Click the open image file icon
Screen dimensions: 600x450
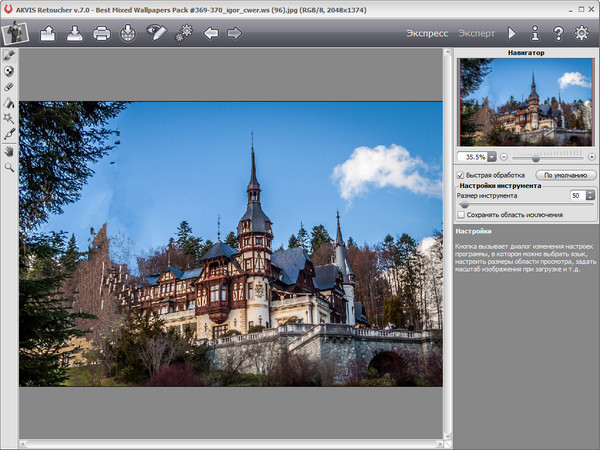click(x=48, y=33)
